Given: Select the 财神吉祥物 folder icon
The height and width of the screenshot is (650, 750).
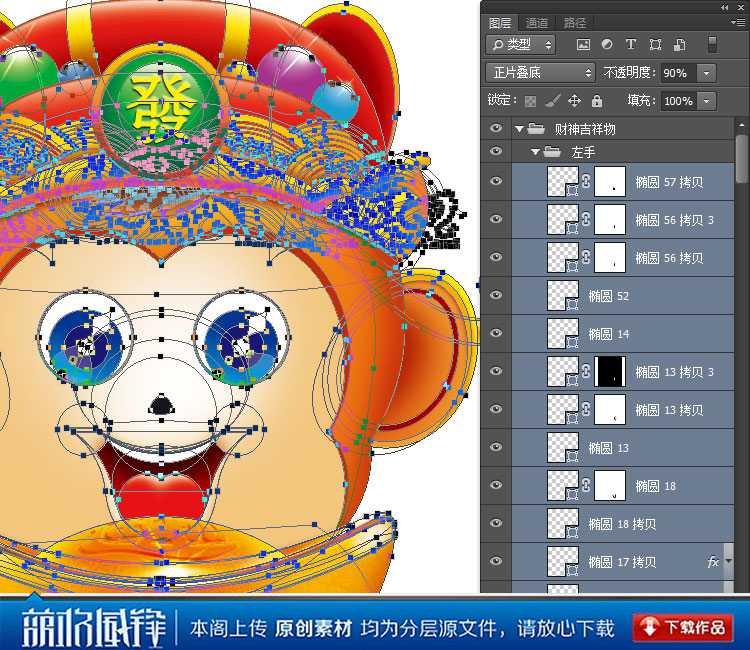Looking at the screenshot, I should coord(536,128).
